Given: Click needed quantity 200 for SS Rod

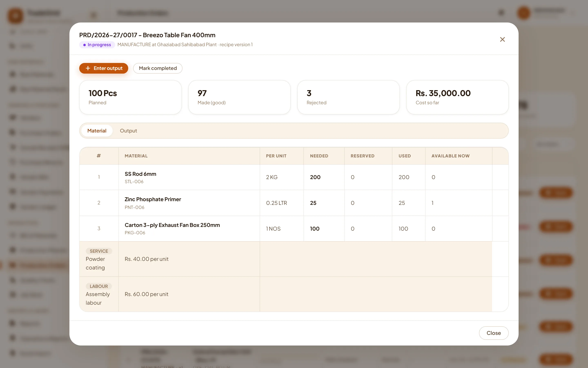Looking at the screenshot, I should point(315,177).
